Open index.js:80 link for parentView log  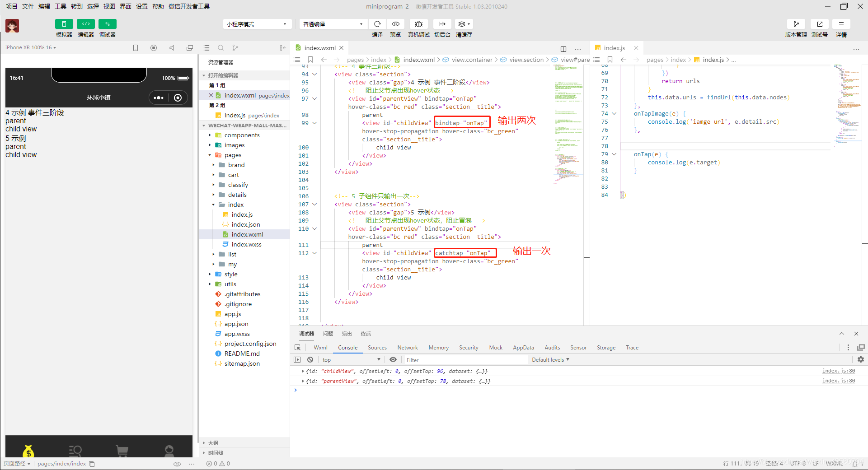[x=838, y=381]
